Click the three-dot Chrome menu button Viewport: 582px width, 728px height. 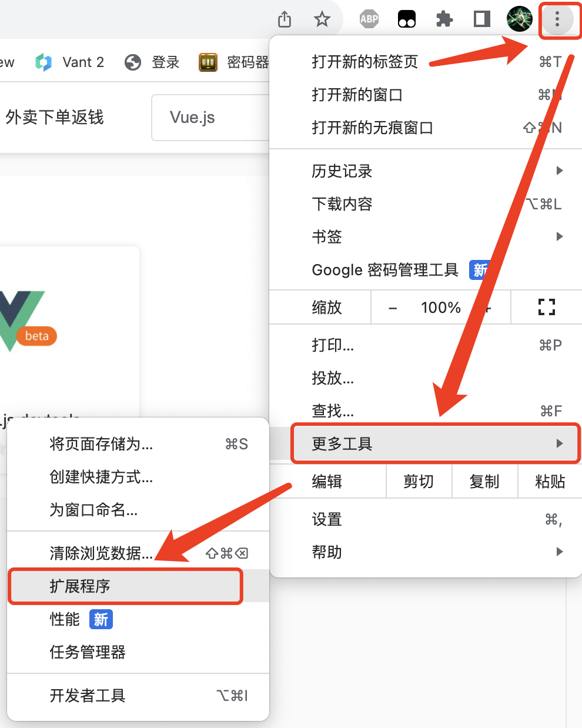pos(557,19)
